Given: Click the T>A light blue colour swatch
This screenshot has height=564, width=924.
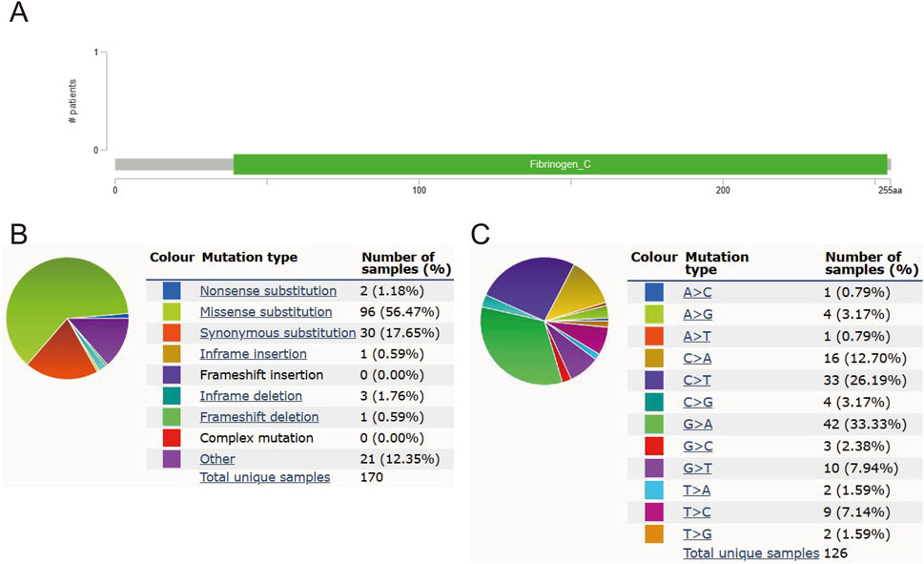Looking at the screenshot, I should tap(654, 491).
